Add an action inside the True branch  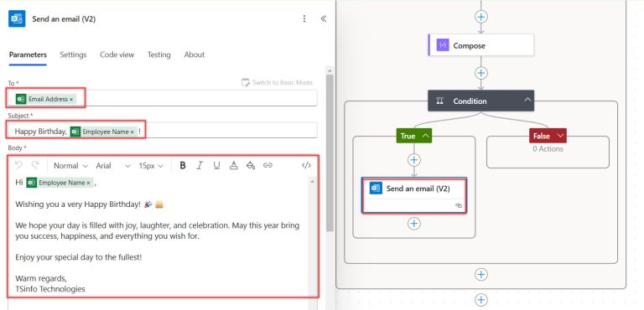(414, 160)
